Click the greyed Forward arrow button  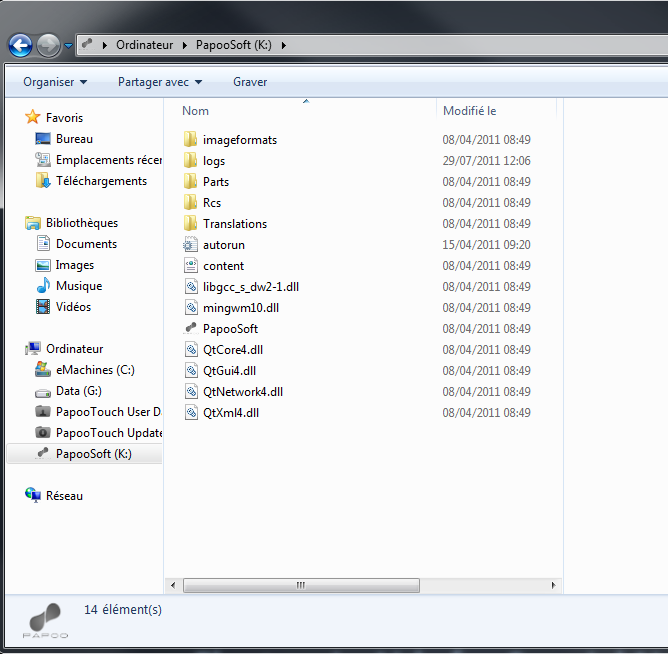click(49, 45)
